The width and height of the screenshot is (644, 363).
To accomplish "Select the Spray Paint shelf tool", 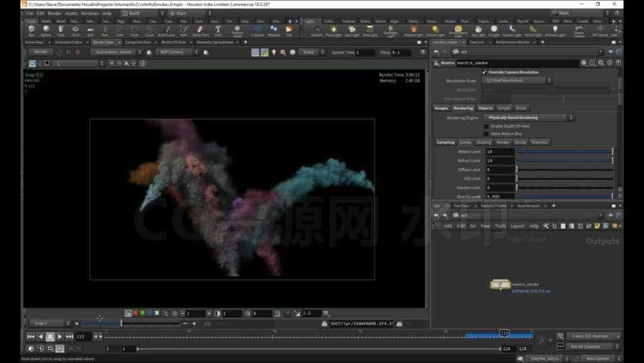I will point(200,31).
